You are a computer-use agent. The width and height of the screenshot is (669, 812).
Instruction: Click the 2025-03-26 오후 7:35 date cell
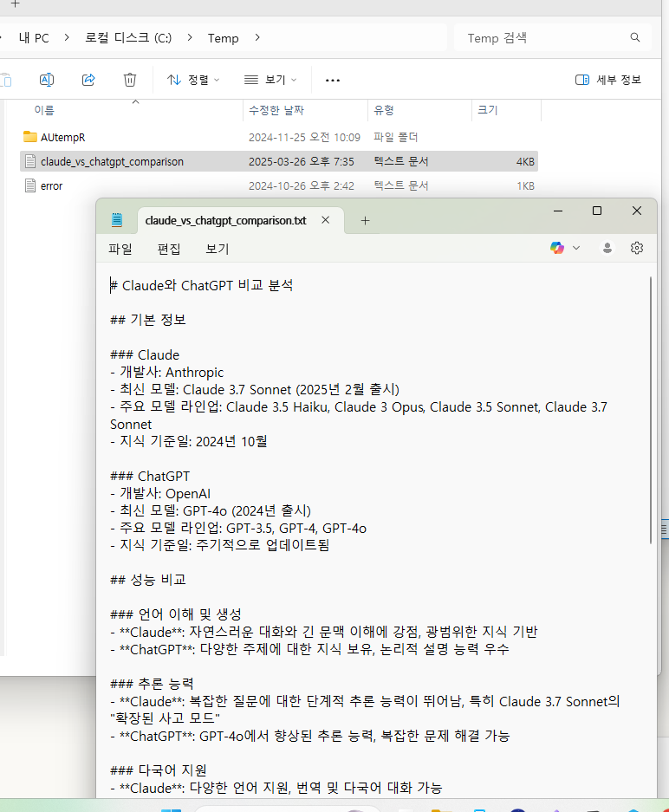[302, 161]
